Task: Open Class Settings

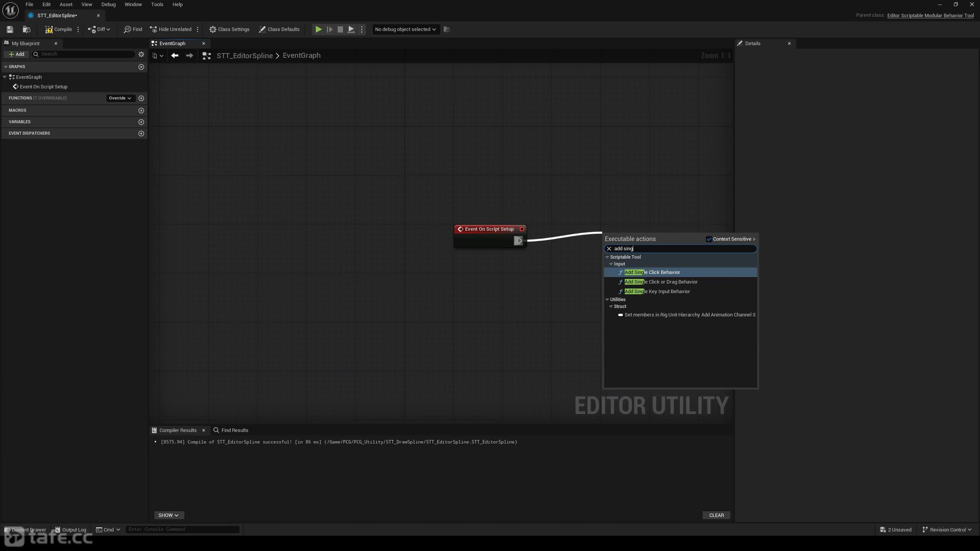Action: point(229,29)
